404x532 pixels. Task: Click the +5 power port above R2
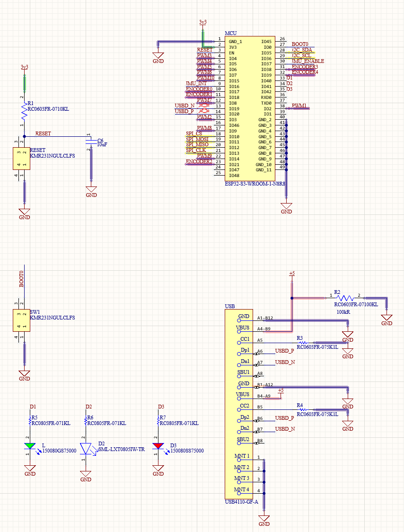(292, 274)
